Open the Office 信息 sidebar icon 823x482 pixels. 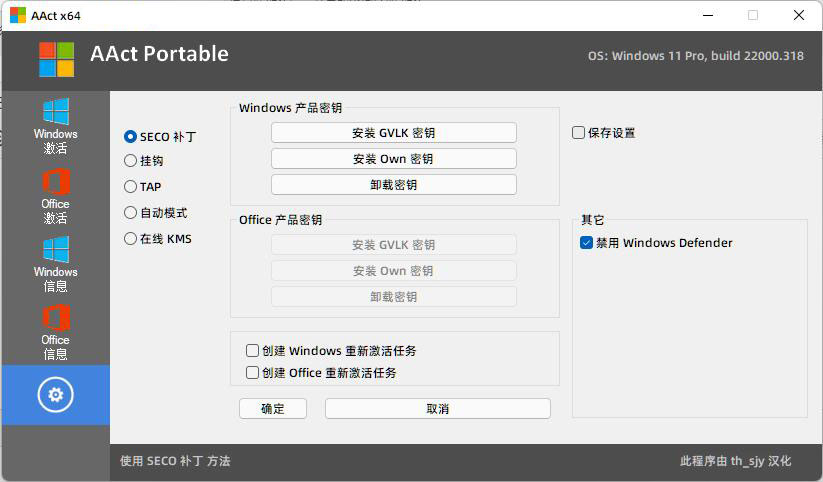point(55,332)
